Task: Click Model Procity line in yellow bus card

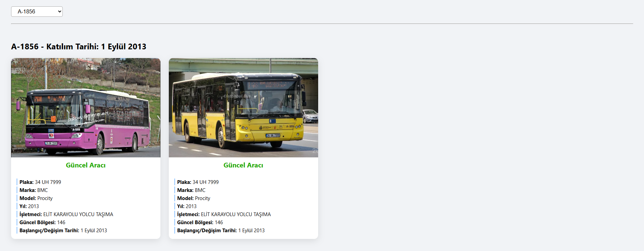Action: pos(194,198)
